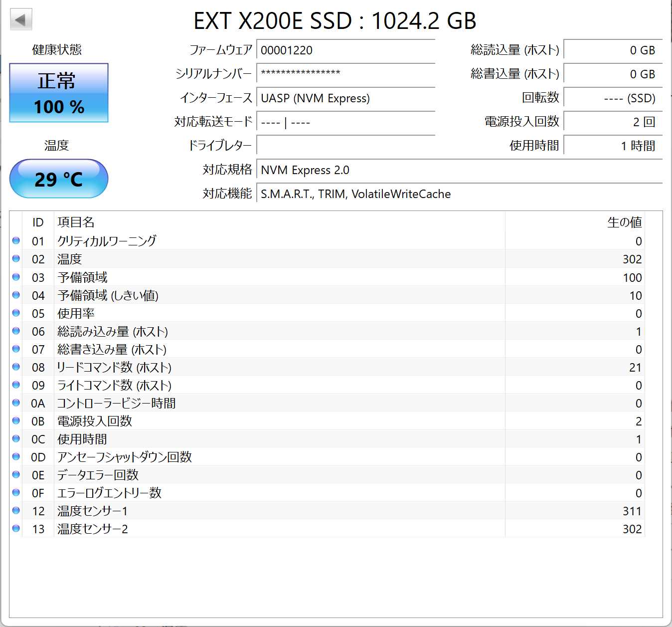Click the 使用率 item name
This screenshot has height=627, width=672.
pos(76,313)
